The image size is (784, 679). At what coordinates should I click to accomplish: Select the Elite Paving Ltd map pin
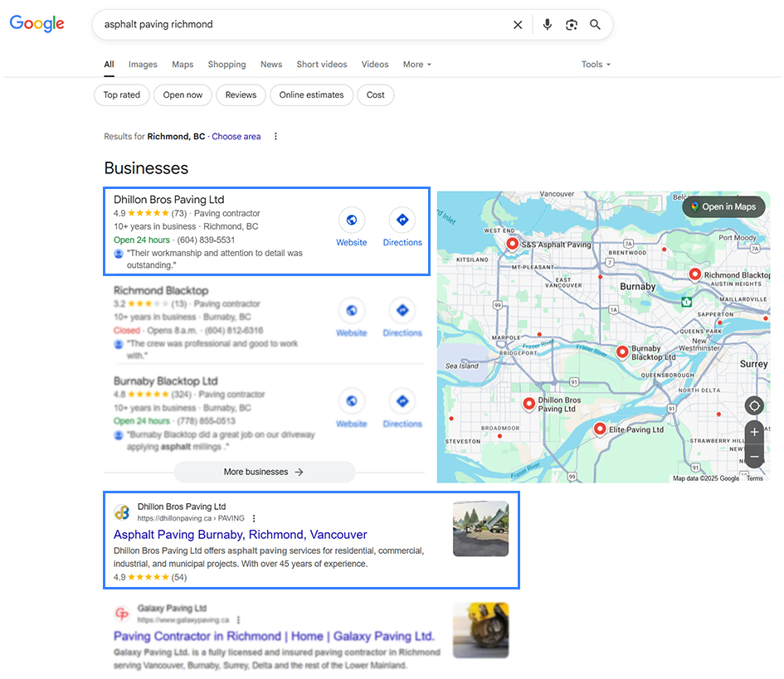[600, 429]
